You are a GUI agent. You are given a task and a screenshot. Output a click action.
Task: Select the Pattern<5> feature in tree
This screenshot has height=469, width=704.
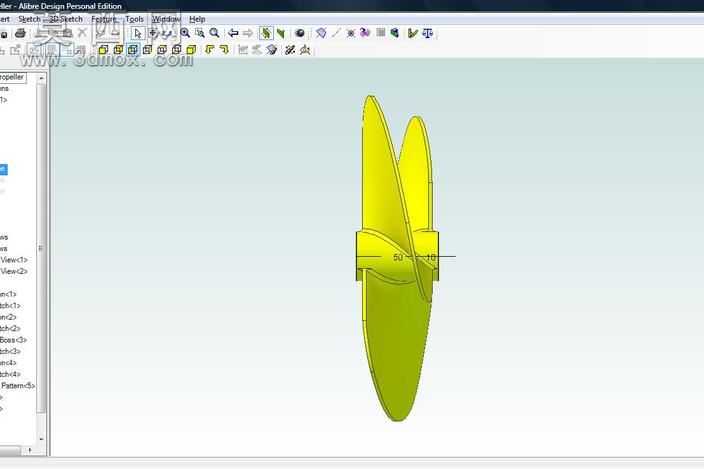(x=18, y=386)
